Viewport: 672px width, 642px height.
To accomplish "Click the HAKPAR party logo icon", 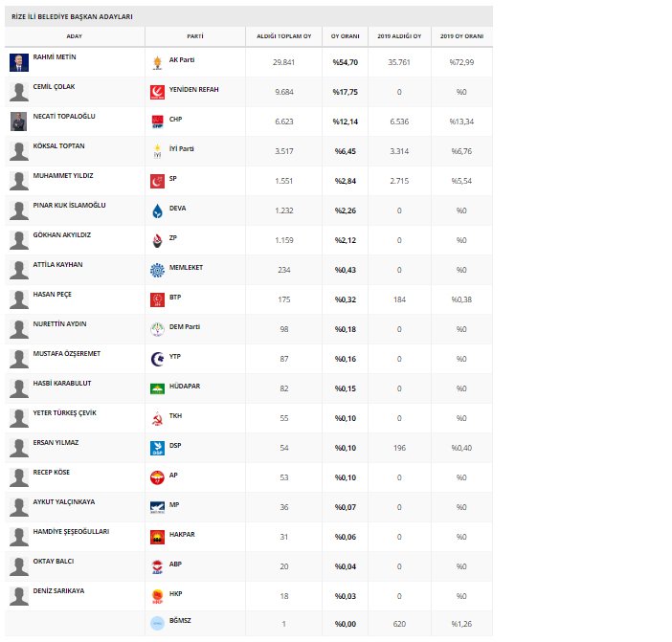I will pyautogui.click(x=158, y=537).
